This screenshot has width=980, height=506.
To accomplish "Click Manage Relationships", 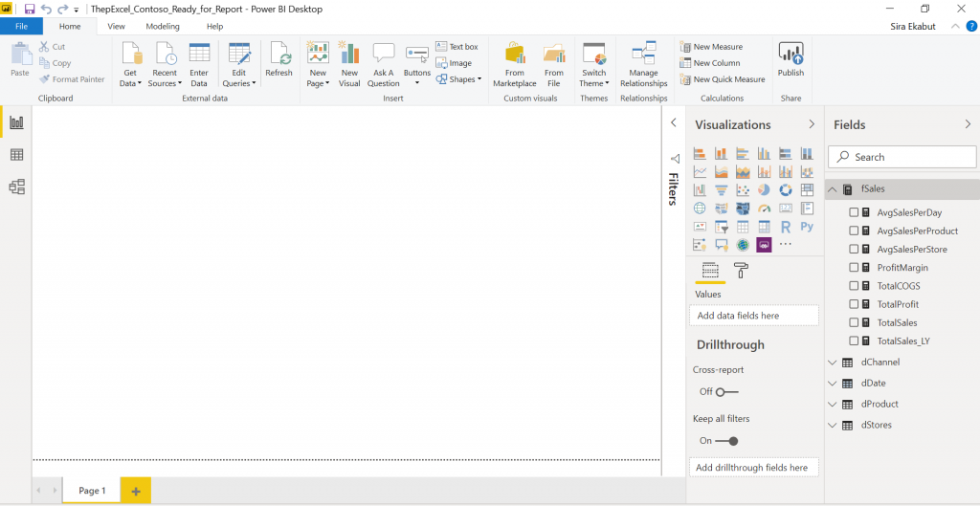I will [x=644, y=65].
